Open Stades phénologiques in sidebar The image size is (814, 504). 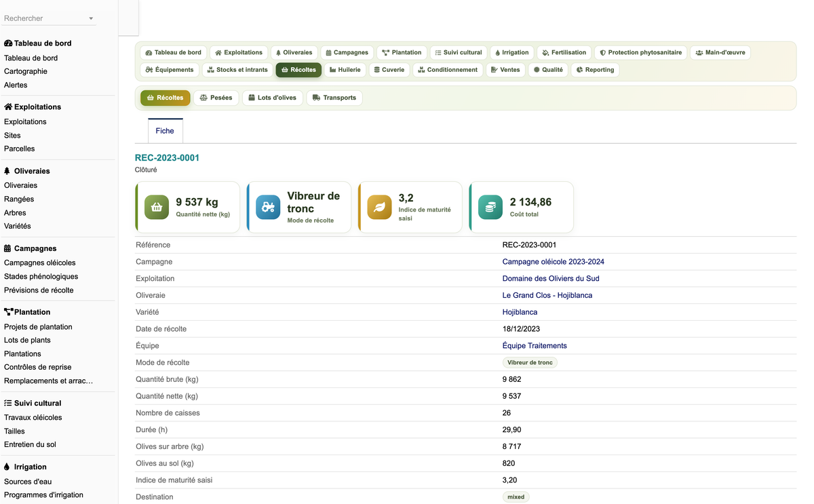(x=41, y=276)
